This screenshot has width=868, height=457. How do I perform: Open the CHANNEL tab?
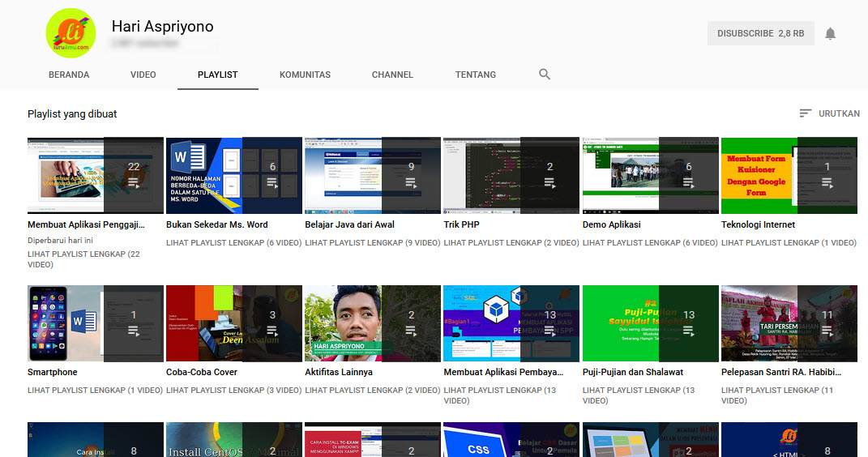[x=392, y=75]
